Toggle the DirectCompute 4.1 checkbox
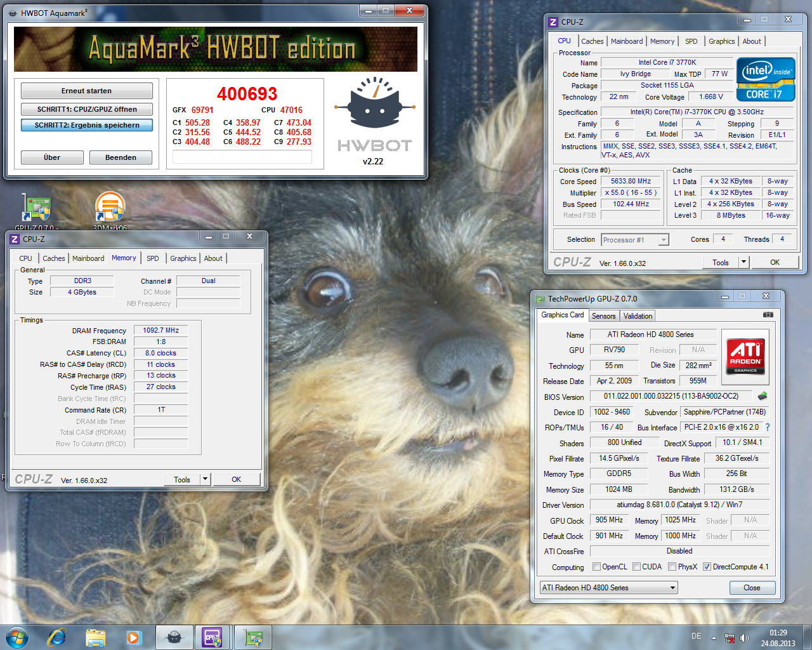Screen dimensions: 812x650 click(x=707, y=567)
